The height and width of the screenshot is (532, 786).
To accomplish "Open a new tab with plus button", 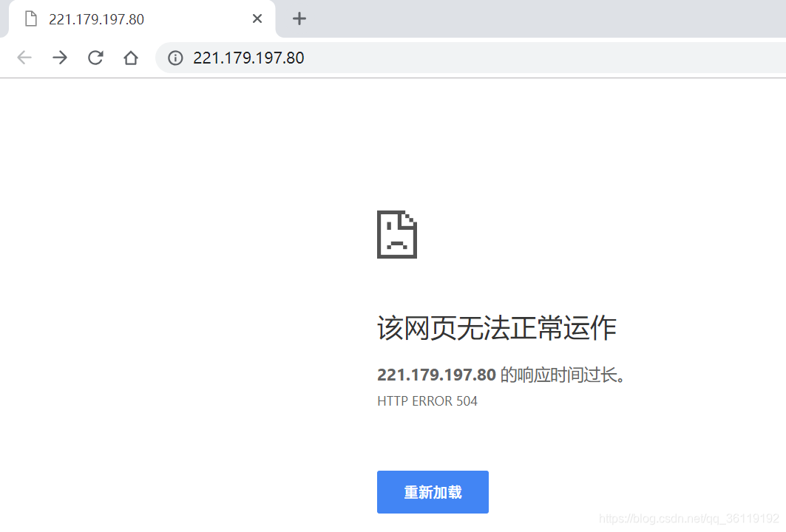I will (x=299, y=19).
